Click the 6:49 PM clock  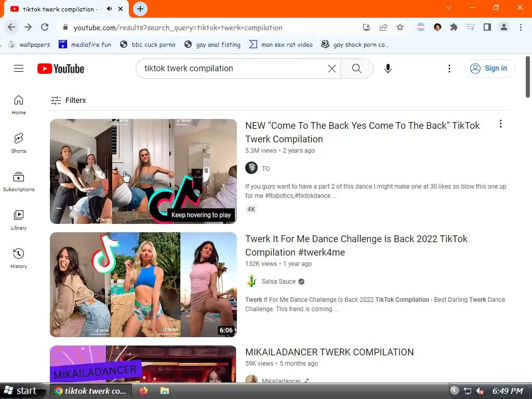(x=508, y=391)
